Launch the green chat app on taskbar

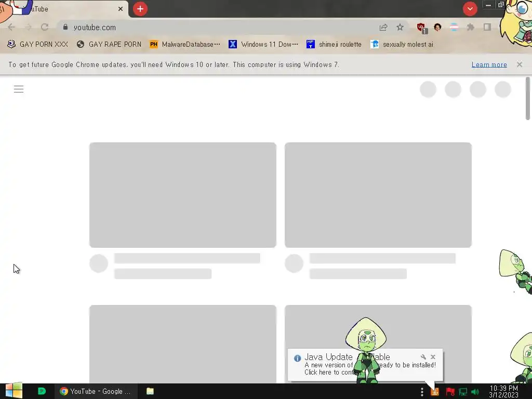click(x=42, y=391)
